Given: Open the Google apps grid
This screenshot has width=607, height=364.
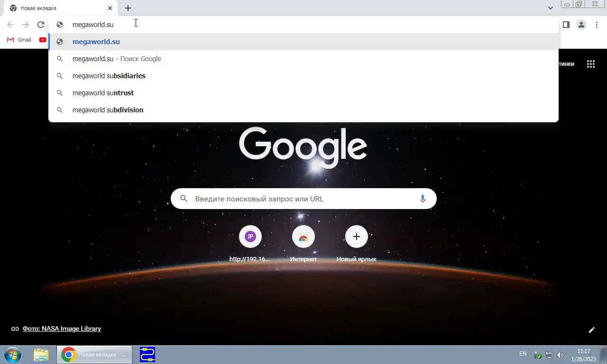Looking at the screenshot, I should (591, 64).
